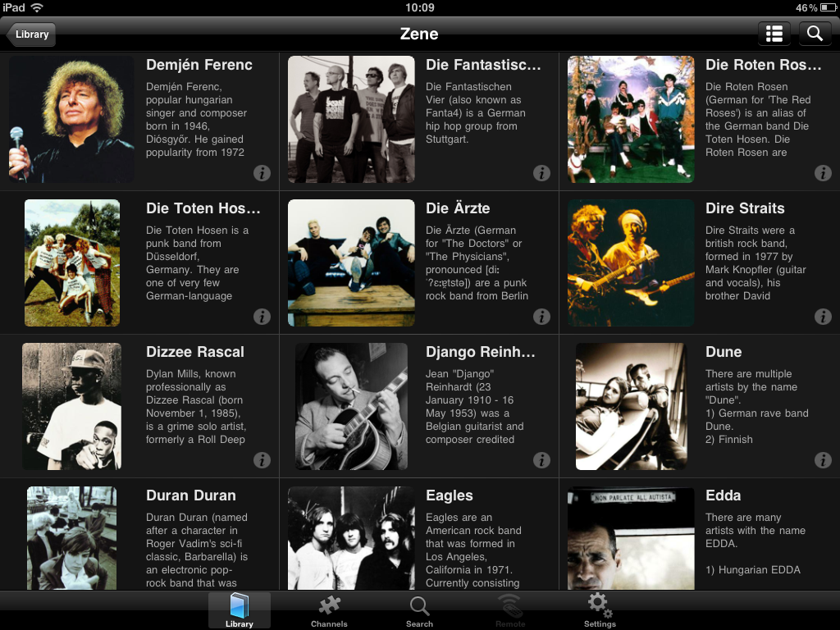Open search magnifier in top bar
Screen dimensions: 840x630
point(815,34)
